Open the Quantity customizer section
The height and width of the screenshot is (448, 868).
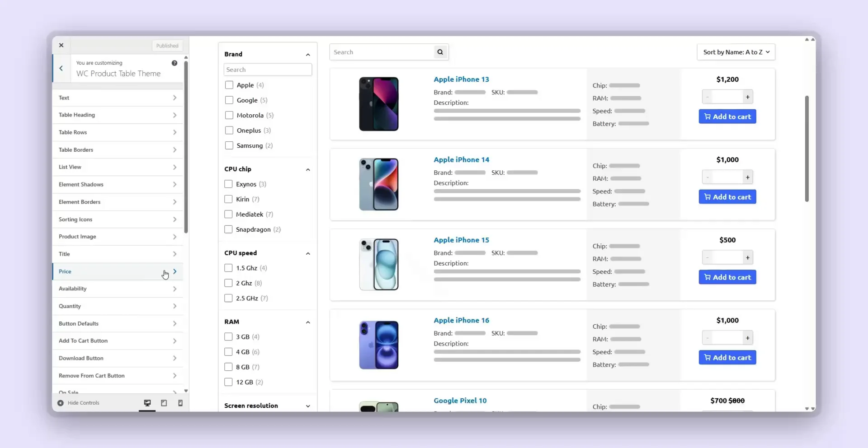pos(118,306)
